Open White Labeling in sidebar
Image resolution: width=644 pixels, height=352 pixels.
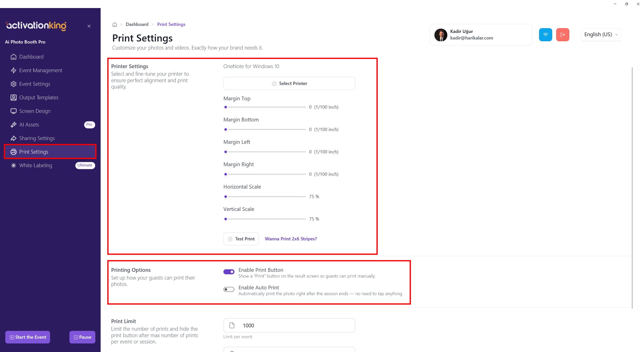tap(35, 165)
